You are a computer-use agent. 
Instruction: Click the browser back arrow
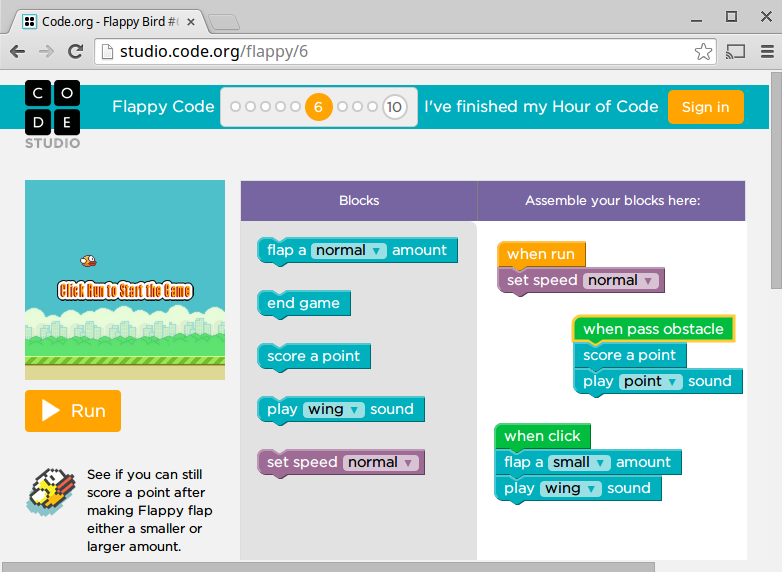point(17,51)
